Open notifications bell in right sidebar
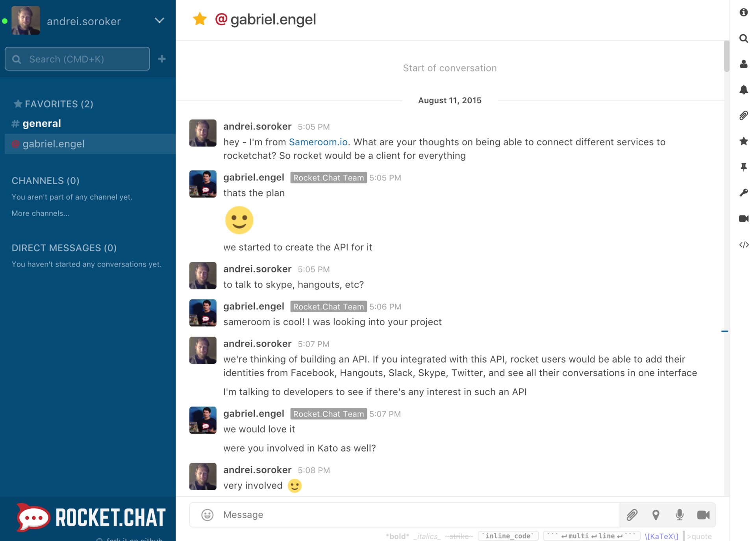756x541 pixels. [x=743, y=90]
